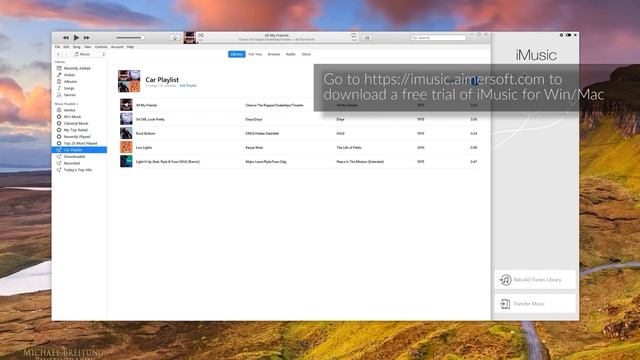Screen dimensions: 640x360
Task: Click the Sit Still, Look Pretty album thumbnail
Action: click(x=126, y=119)
